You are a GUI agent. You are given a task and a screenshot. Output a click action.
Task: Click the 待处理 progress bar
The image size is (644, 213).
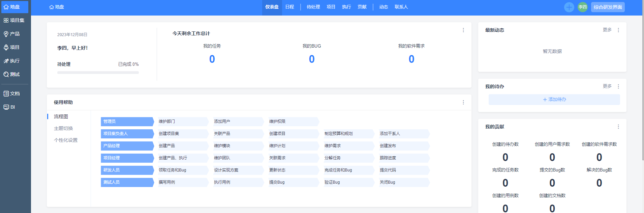98,73
